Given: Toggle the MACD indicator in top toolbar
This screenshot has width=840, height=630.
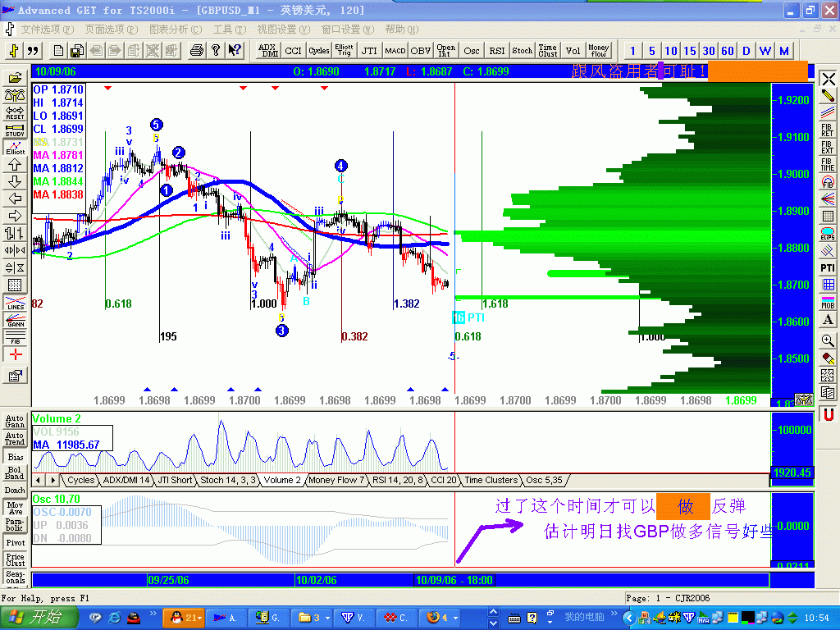Looking at the screenshot, I should tap(395, 49).
